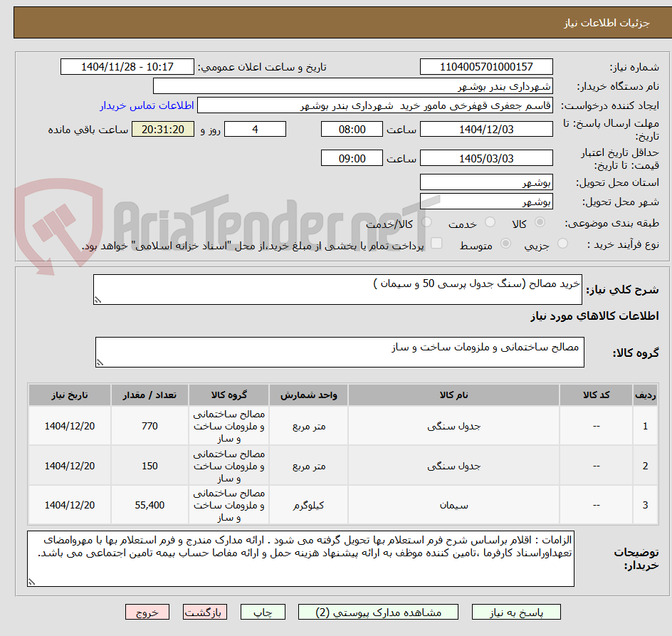Click the اطلاعات کالاهای مورد نیاز heading

(x=594, y=316)
